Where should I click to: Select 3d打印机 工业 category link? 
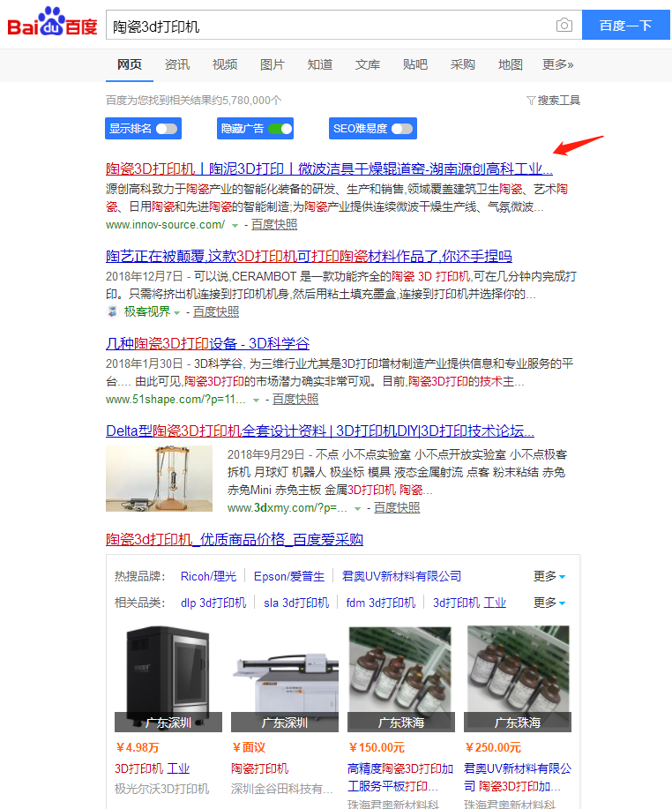(469, 603)
